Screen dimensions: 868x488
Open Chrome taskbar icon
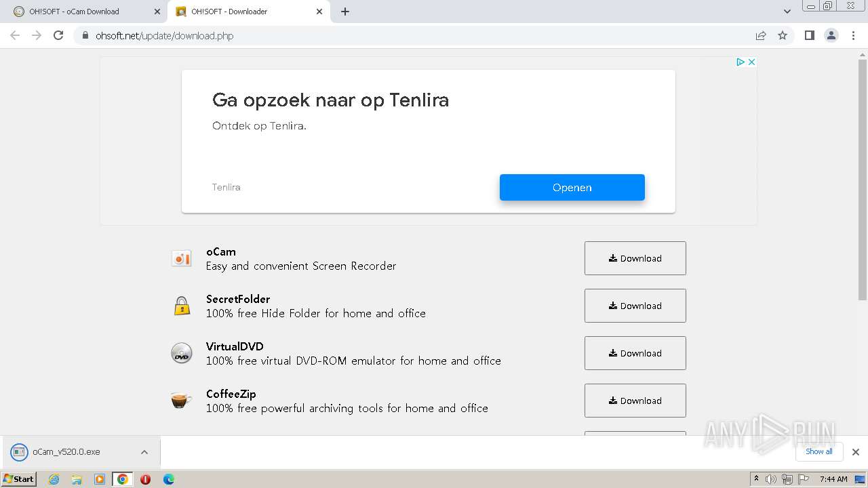pos(123,479)
